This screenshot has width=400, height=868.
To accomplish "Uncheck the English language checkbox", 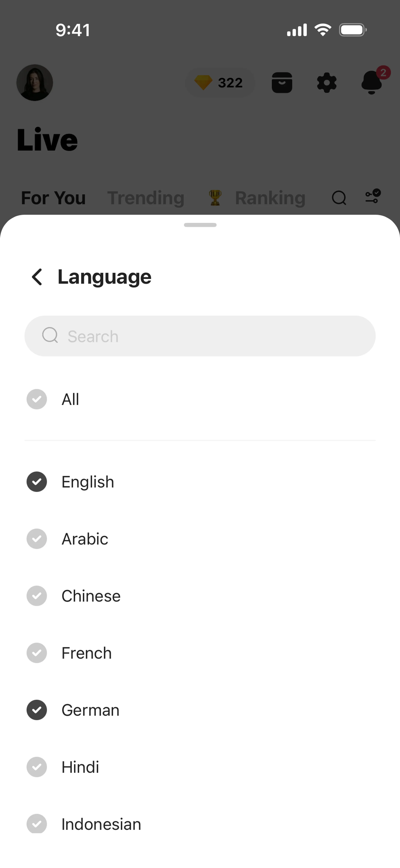I will (37, 482).
